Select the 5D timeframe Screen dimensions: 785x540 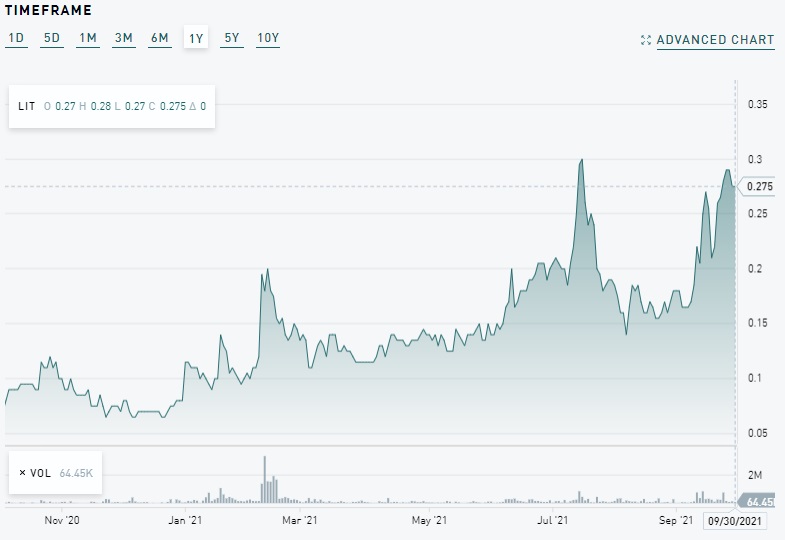point(52,38)
